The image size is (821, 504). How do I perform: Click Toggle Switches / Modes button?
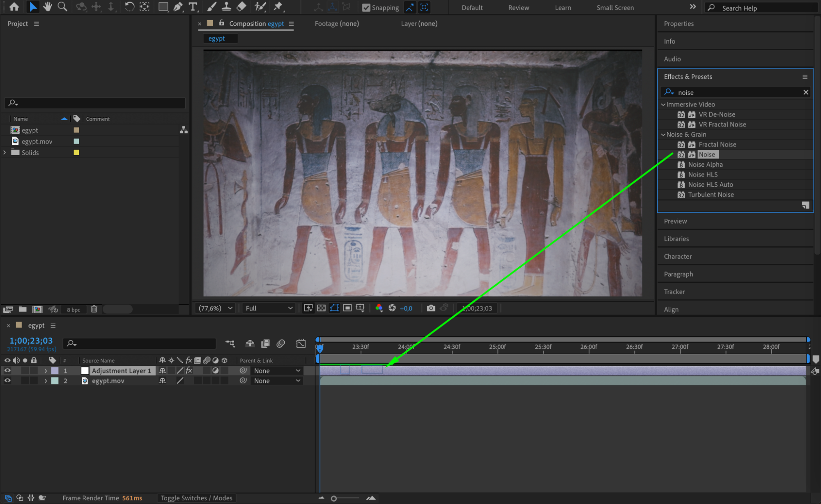[x=196, y=498]
